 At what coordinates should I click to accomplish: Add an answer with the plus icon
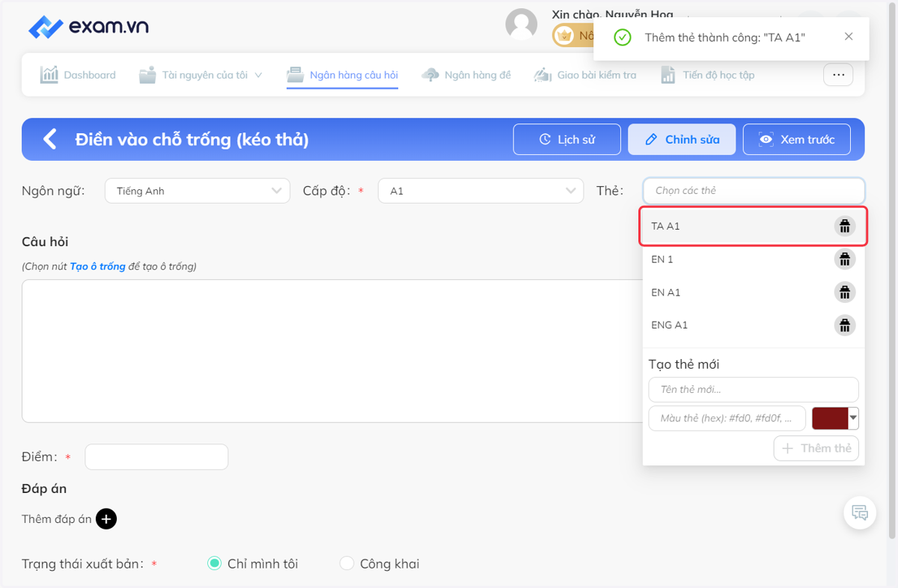(106, 519)
